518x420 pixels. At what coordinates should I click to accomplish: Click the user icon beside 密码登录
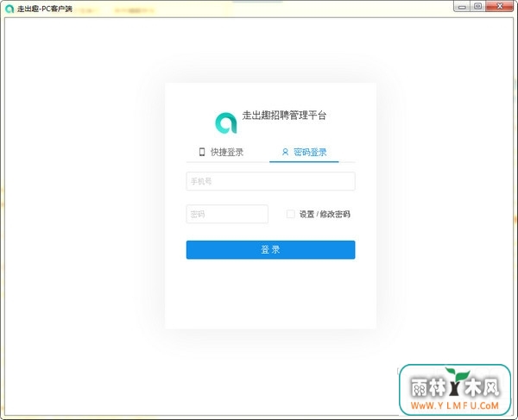click(x=285, y=152)
